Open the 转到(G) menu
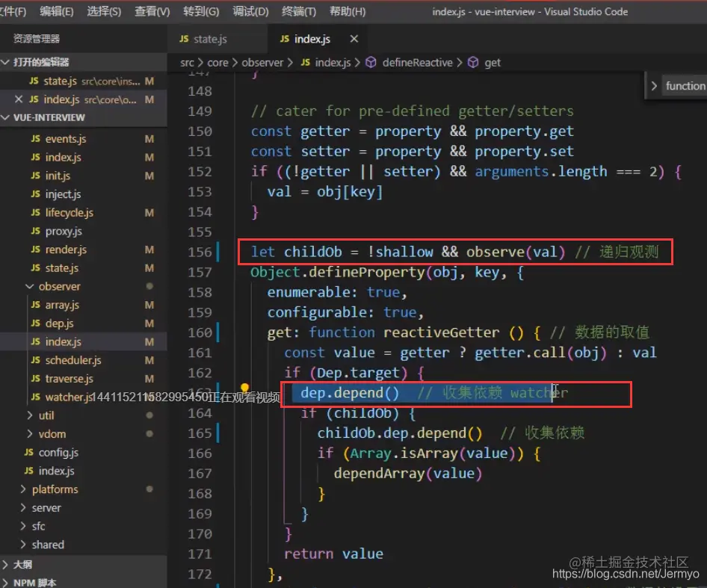This screenshot has width=707, height=588. point(200,11)
